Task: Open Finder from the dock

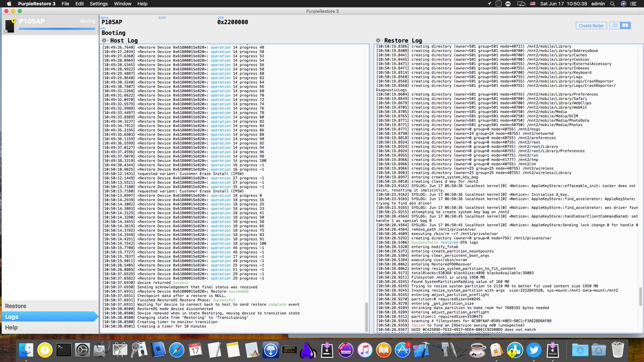Action: 26,350
